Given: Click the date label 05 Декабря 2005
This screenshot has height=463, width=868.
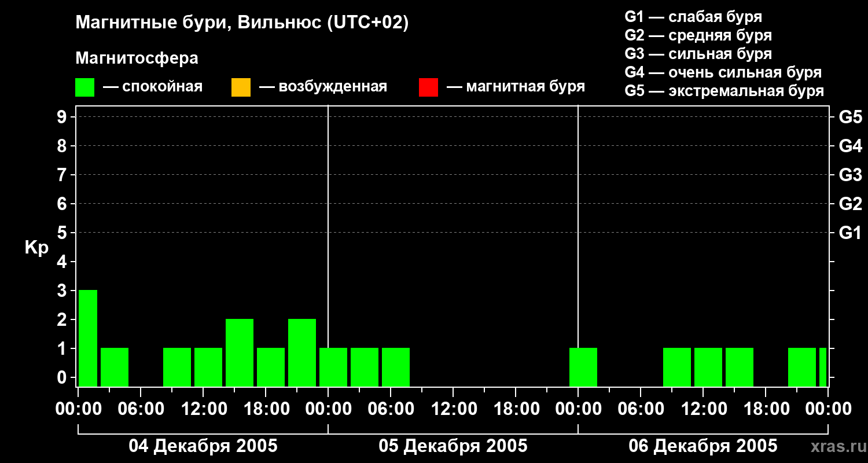Looking at the screenshot, I should coord(453,446).
